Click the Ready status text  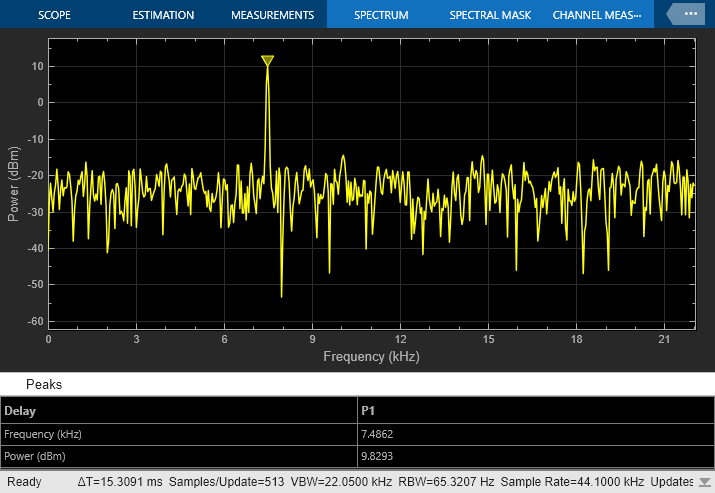pos(24,482)
